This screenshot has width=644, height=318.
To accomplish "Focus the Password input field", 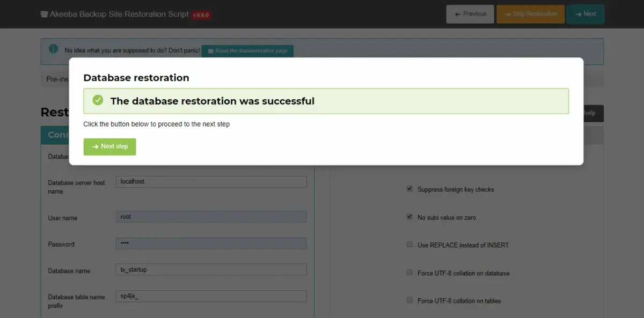I will coord(211,243).
